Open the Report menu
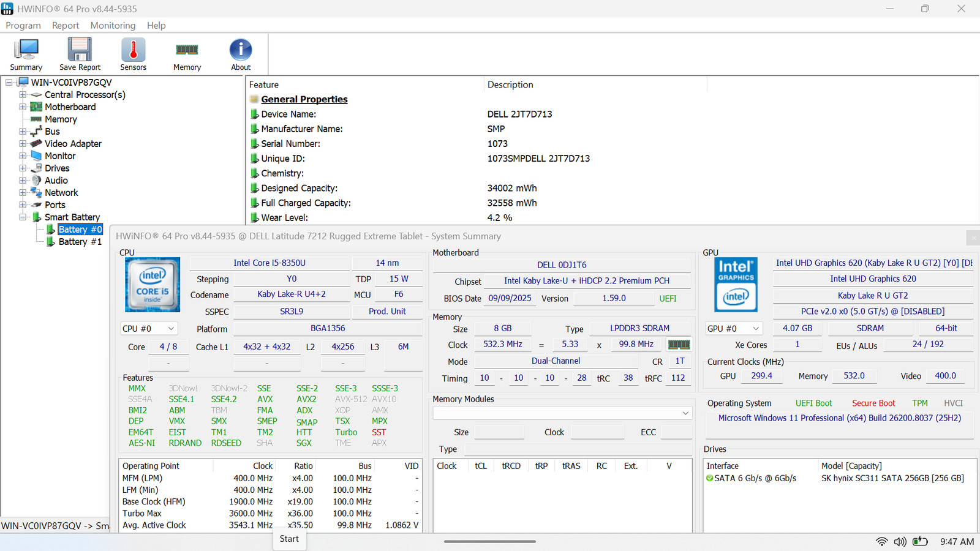The image size is (980, 551). [x=66, y=25]
